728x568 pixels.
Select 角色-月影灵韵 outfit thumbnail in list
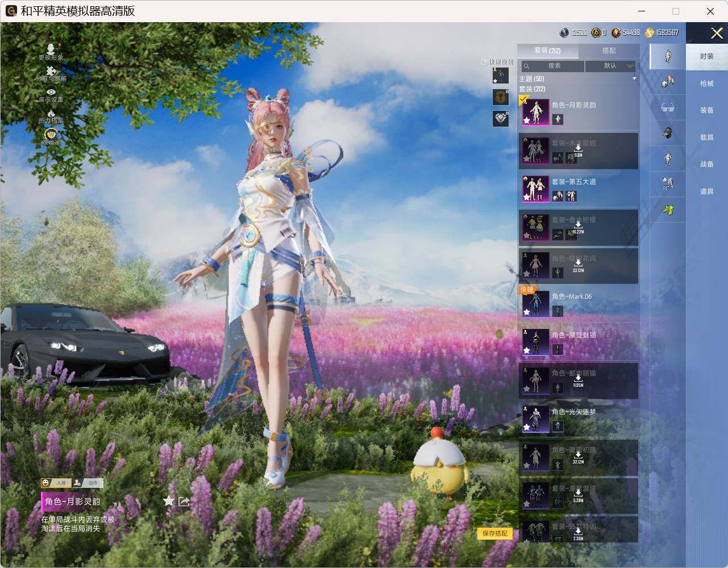(x=536, y=112)
